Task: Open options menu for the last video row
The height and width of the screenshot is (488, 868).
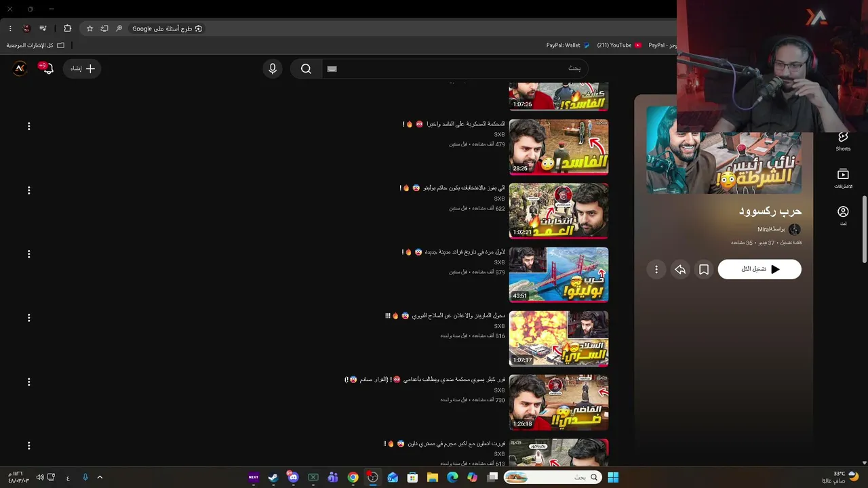Action: (x=28, y=446)
